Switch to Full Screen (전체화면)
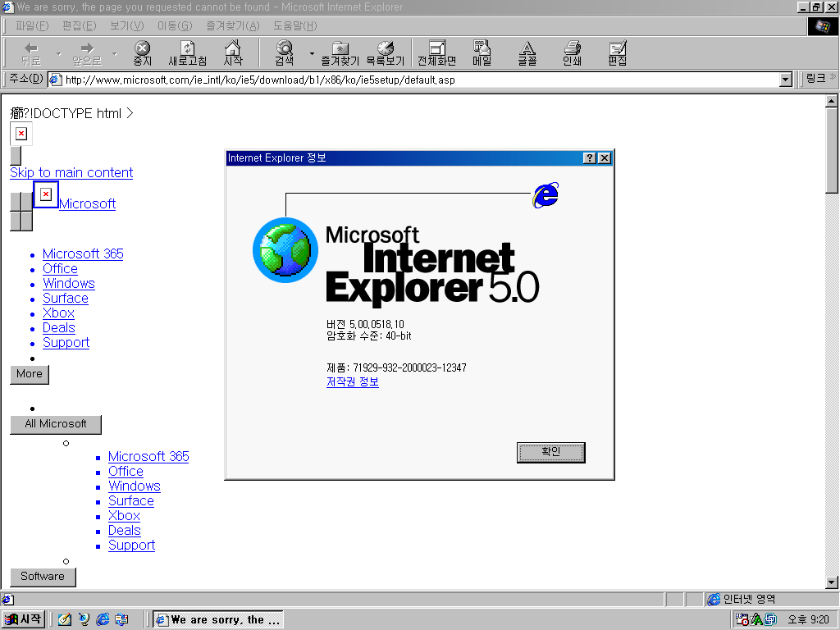The image size is (840, 630). 436,53
